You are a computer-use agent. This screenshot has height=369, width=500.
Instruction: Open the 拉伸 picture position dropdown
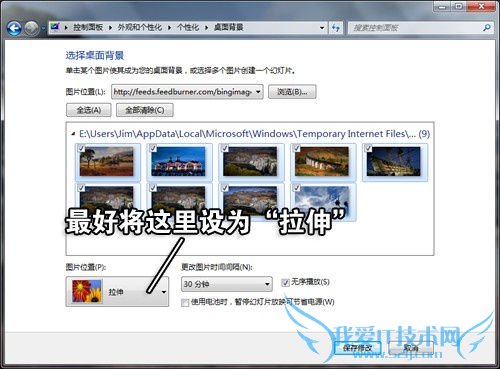pyautogui.click(x=117, y=292)
